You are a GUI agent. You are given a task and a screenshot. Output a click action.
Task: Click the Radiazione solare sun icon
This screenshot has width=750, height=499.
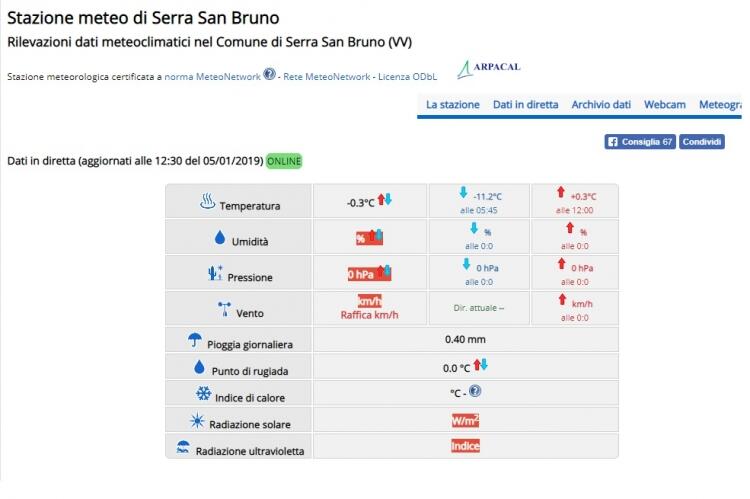point(197,421)
